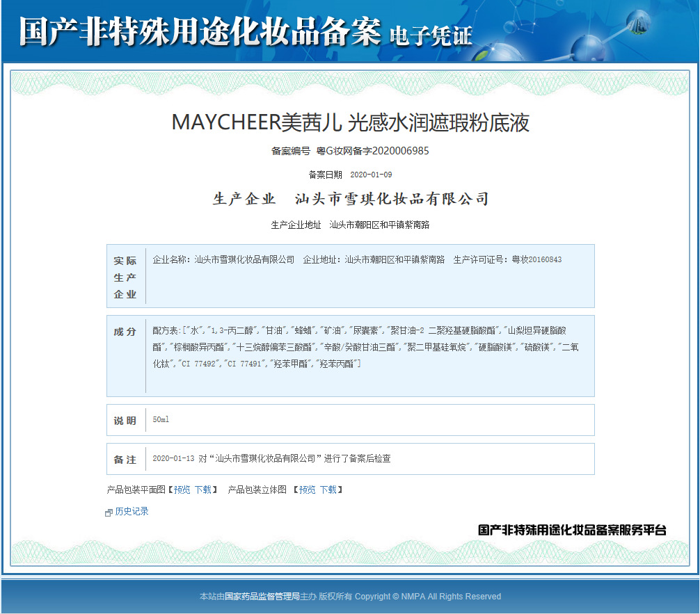Click the Copyright © NMPA footer text
The width and height of the screenshot is (700, 614).
pos(428,597)
